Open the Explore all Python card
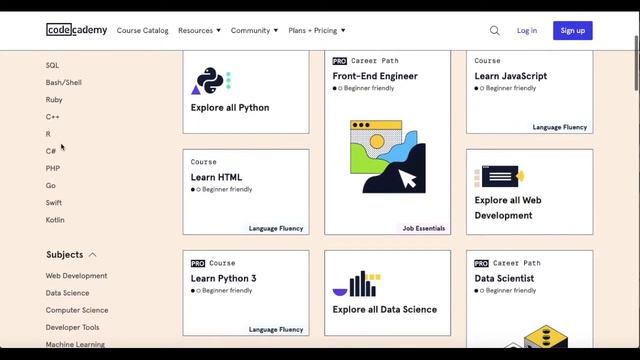Screen dimensions: 640x360 coord(246,92)
